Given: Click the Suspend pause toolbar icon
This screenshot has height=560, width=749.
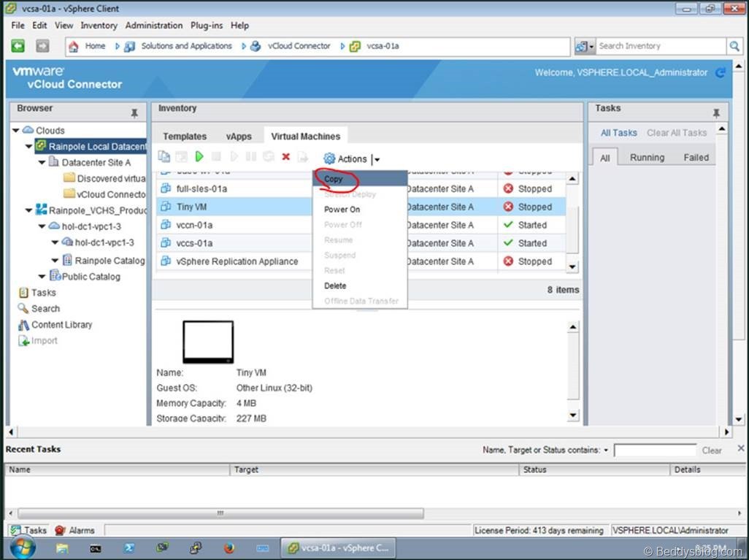Looking at the screenshot, I should point(251,156).
